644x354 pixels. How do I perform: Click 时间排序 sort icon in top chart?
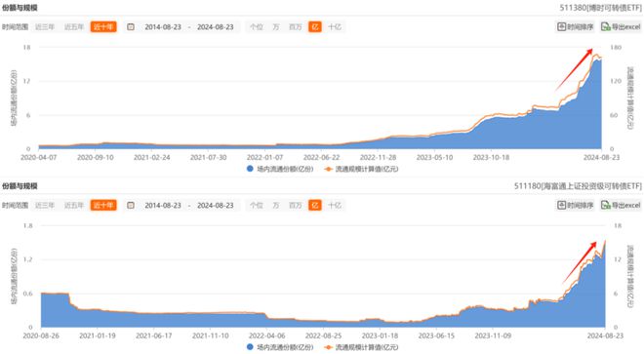pos(561,26)
